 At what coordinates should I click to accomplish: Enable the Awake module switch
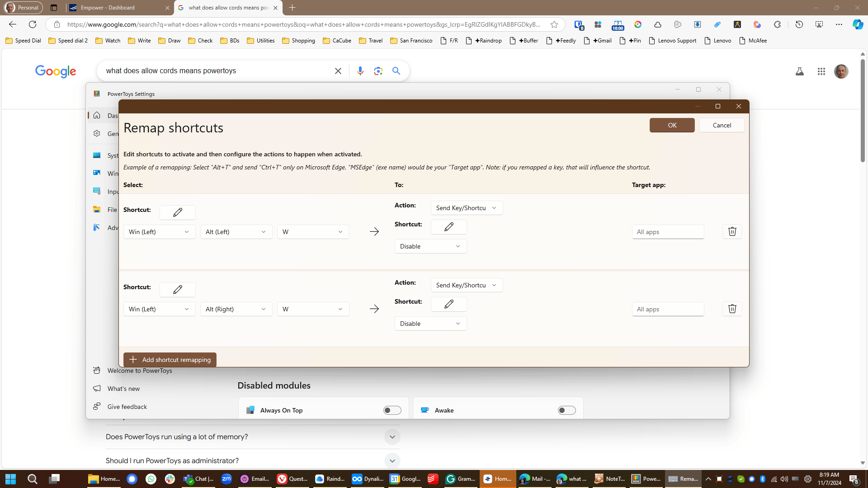pyautogui.click(x=566, y=410)
